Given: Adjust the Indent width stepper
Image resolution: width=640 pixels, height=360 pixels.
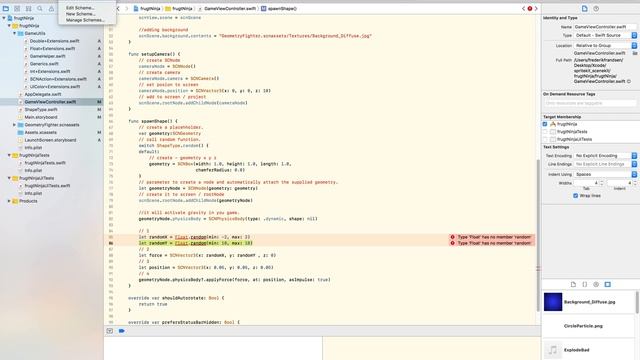Looking at the screenshot, I should coord(635,183).
